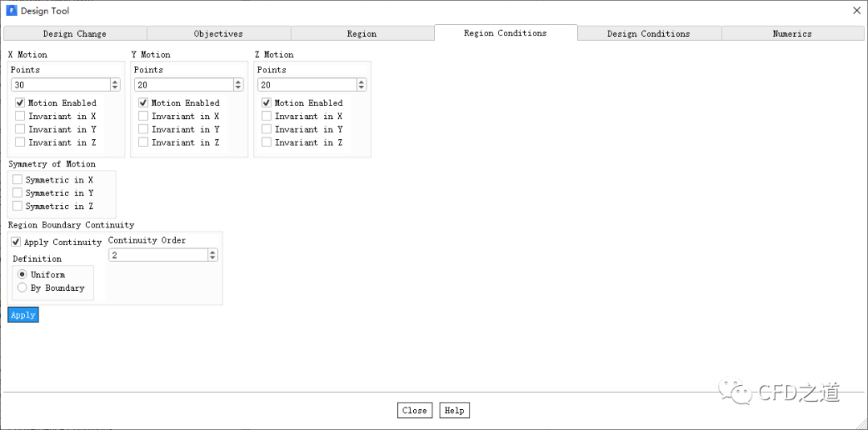Check Invariant in X under Y Motion
This screenshot has height=430, width=868.
tap(143, 117)
